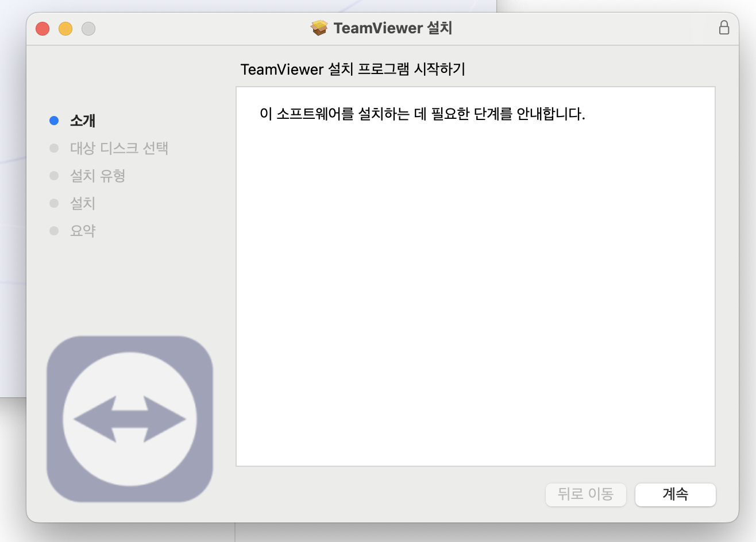Click the TeamViewer logo in the sidebar
Viewport: 756px width, 542px height.
(130, 419)
